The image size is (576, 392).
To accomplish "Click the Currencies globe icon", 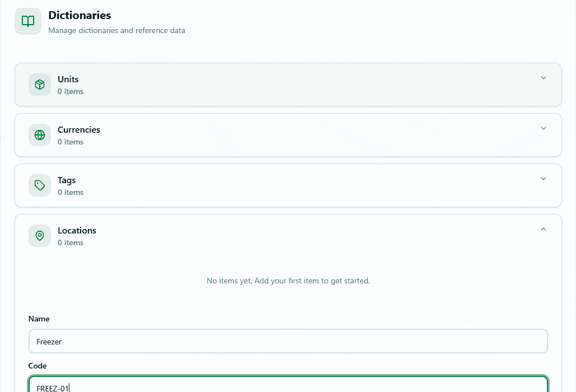I will coord(40,135).
